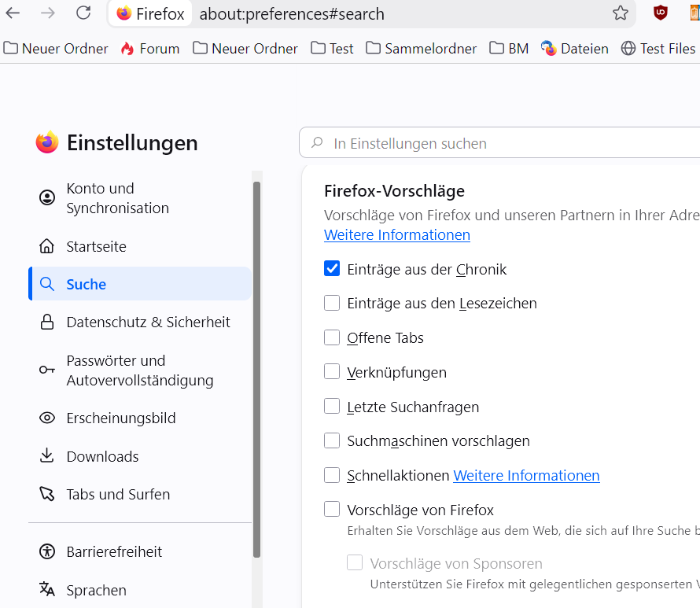Open the second Neuer Ordner bookmark folder
The image size is (700, 608).
point(245,48)
